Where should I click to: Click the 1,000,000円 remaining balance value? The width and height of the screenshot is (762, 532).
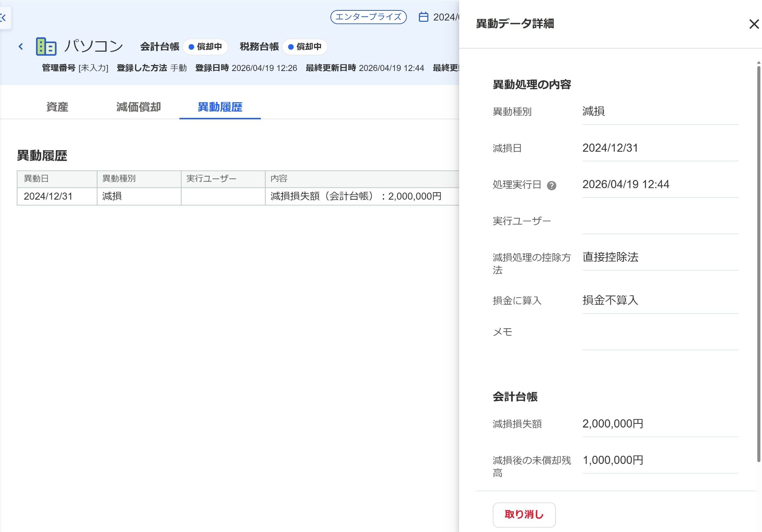coord(613,460)
